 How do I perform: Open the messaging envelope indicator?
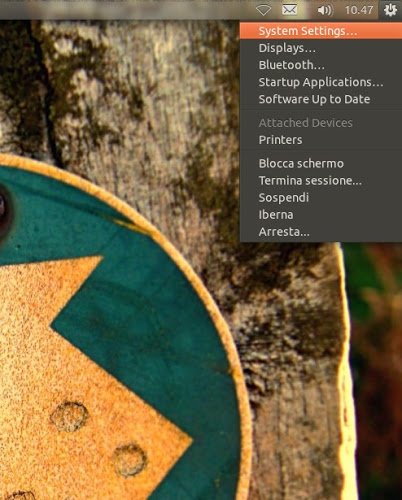[x=289, y=10]
